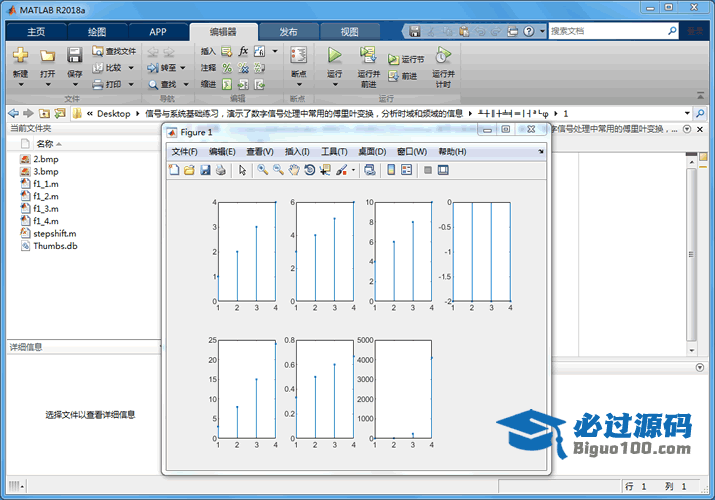Collapse the ribbon with the corner arrow
This screenshot has width=715, height=500.
coord(700,95)
